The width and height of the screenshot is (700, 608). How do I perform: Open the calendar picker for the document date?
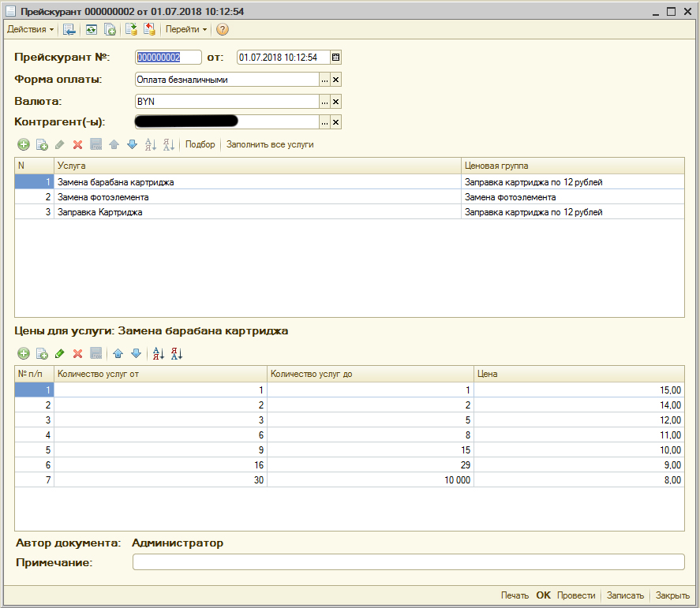335,58
